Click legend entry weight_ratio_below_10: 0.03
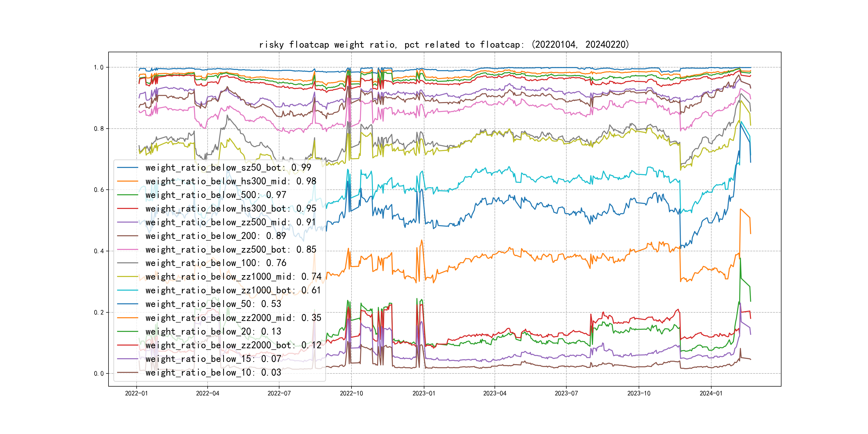 213,373
